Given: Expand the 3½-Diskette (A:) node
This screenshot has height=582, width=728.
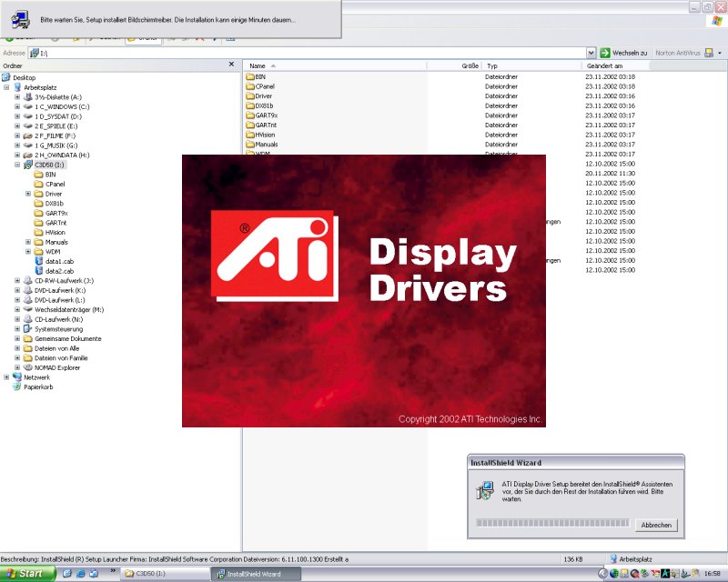Looking at the screenshot, I should pos(17,97).
